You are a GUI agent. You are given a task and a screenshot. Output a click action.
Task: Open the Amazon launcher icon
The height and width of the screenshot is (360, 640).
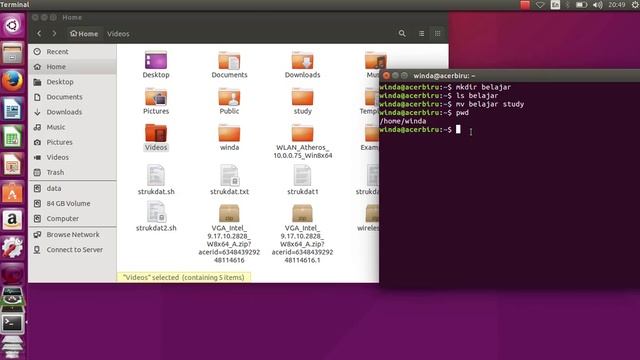tap(12, 220)
